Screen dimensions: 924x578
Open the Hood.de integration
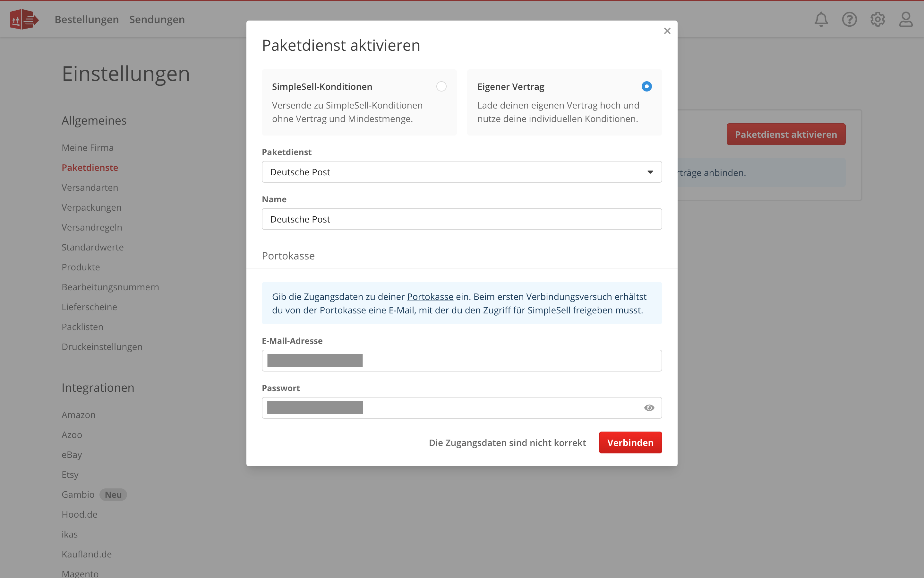[80, 514]
